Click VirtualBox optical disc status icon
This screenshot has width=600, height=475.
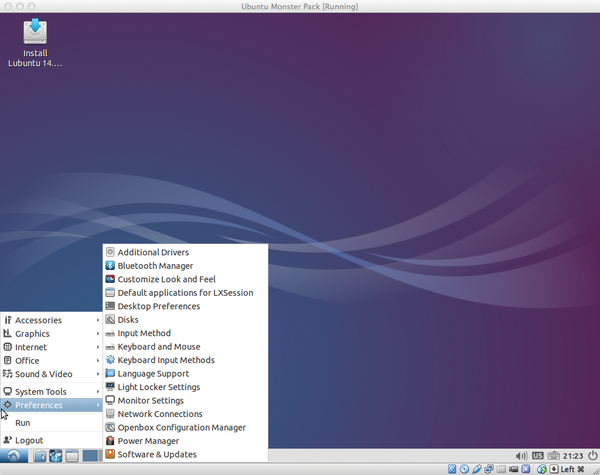coord(465,469)
